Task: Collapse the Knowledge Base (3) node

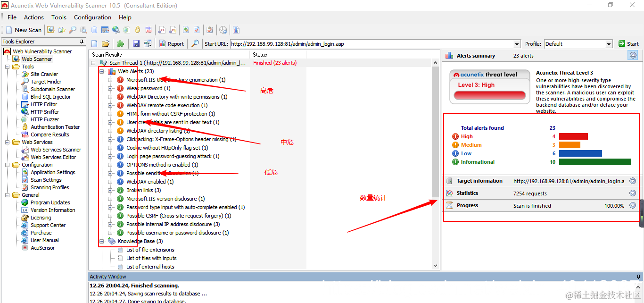Action: (102, 241)
